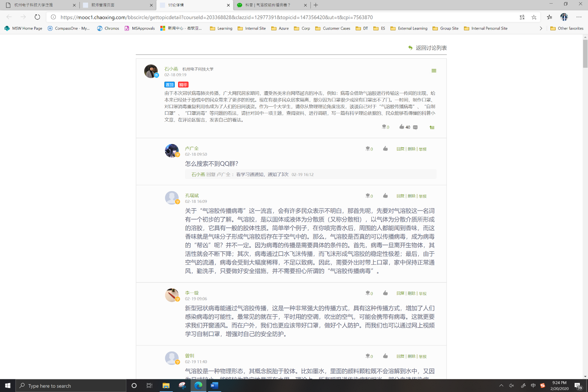
Task: Open Customer Cases favorites folder
Action: [x=333, y=28]
